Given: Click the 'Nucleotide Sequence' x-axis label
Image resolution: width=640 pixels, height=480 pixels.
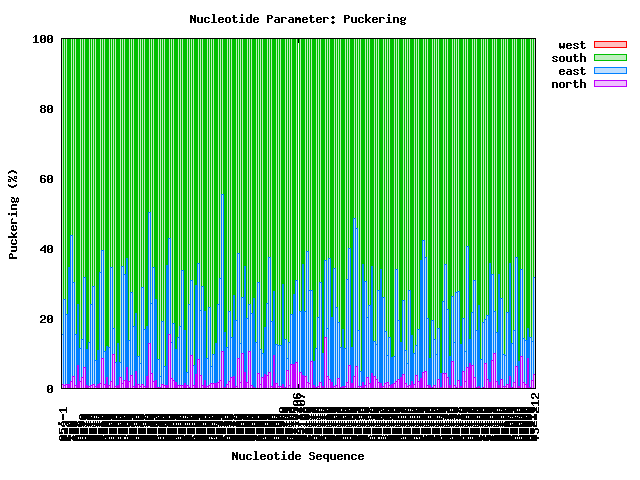Looking at the screenshot, I should pyautogui.click(x=298, y=456).
